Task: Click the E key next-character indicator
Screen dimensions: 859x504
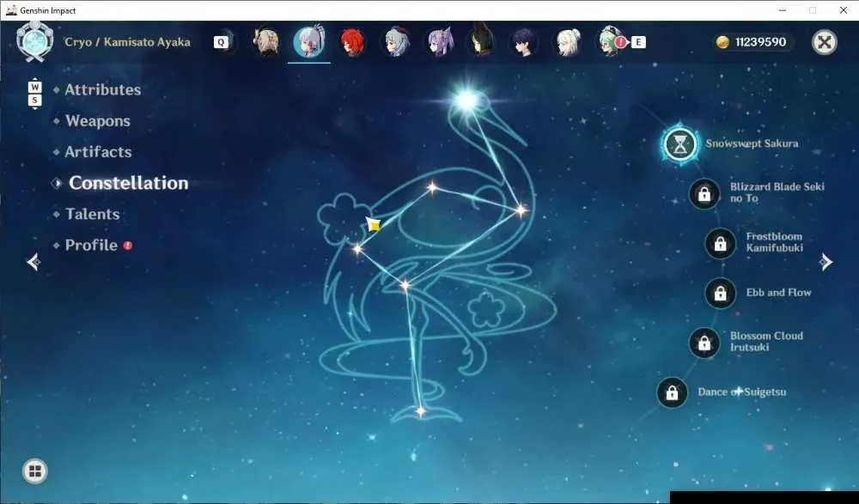Action: tap(638, 42)
